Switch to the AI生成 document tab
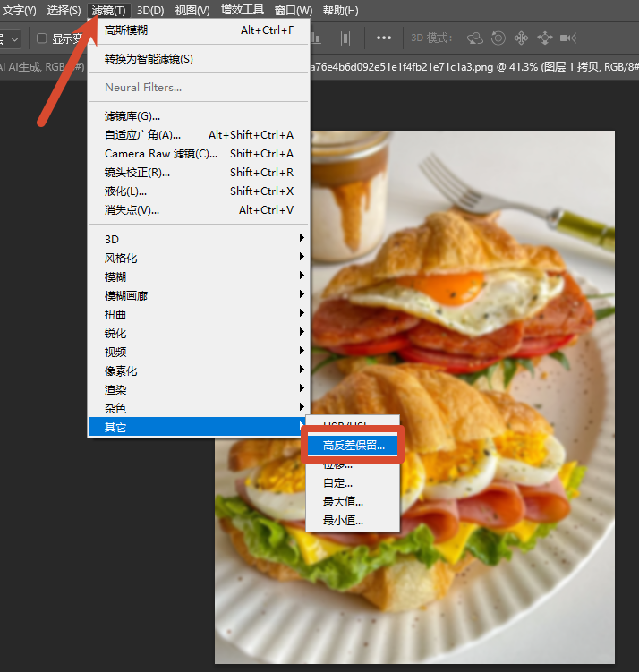The height and width of the screenshot is (672, 639). pyautogui.click(x=42, y=67)
